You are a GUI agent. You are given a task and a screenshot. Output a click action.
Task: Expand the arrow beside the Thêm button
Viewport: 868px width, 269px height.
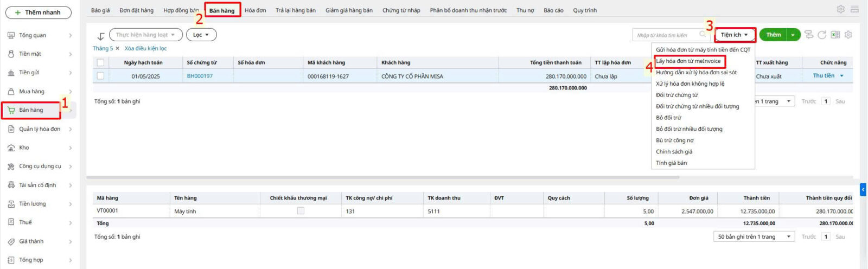793,35
